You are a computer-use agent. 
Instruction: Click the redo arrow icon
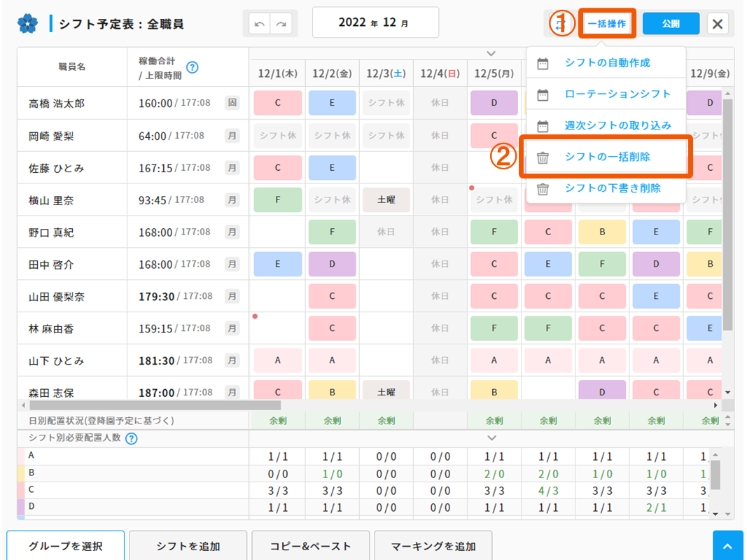(x=281, y=24)
